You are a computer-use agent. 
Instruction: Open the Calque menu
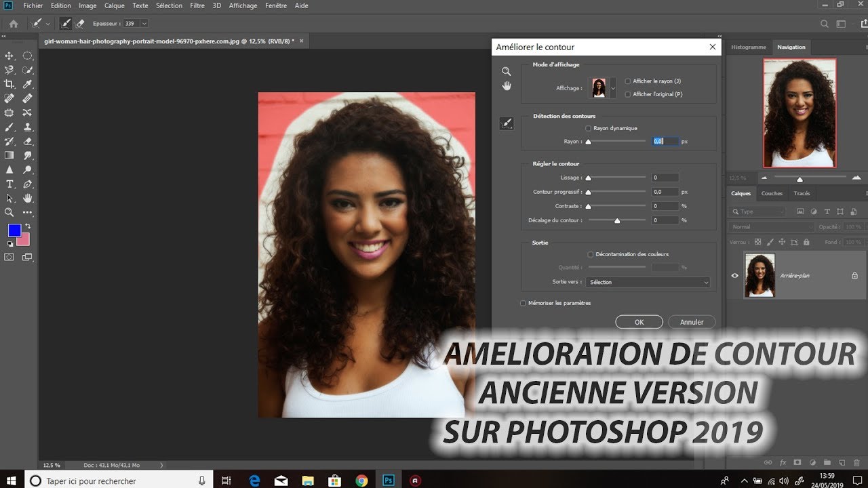pos(114,5)
